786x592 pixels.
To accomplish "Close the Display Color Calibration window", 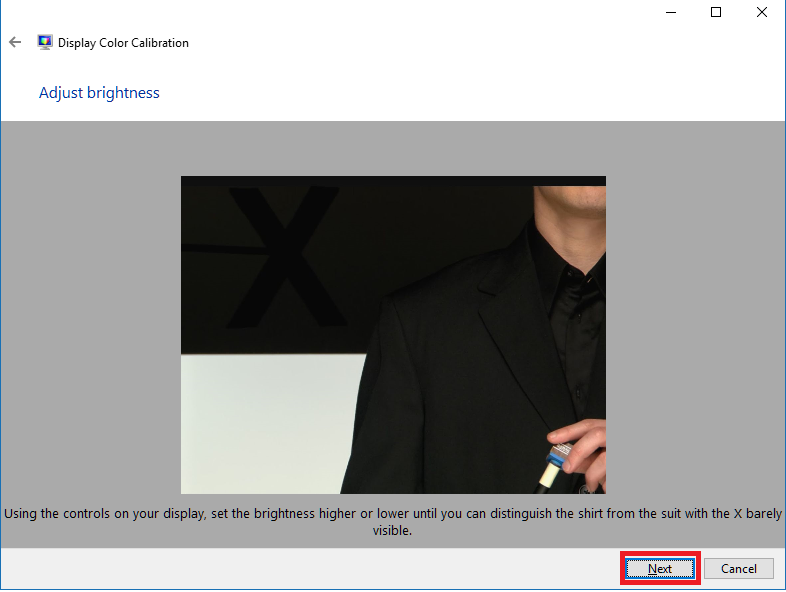I will pyautogui.click(x=762, y=13).
